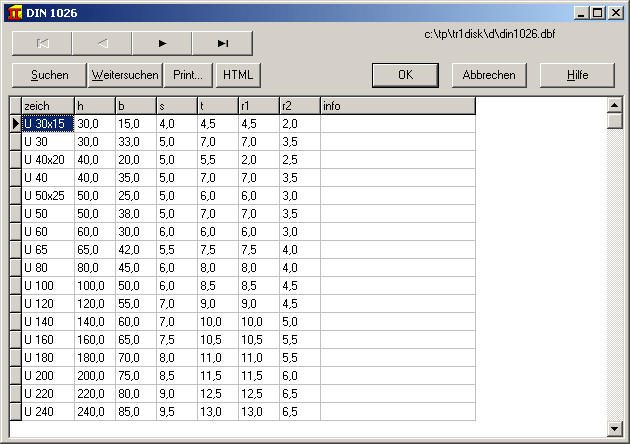Screen dimensions: 630x444
Task: Go to the first record navigation arrow
Action: click(42, 43)
